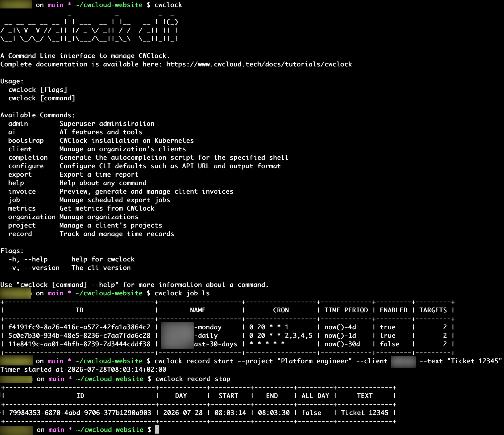504x435 pixels.
Task: Click the start time '08:03:14'
Action: click(x=230, y=413)
